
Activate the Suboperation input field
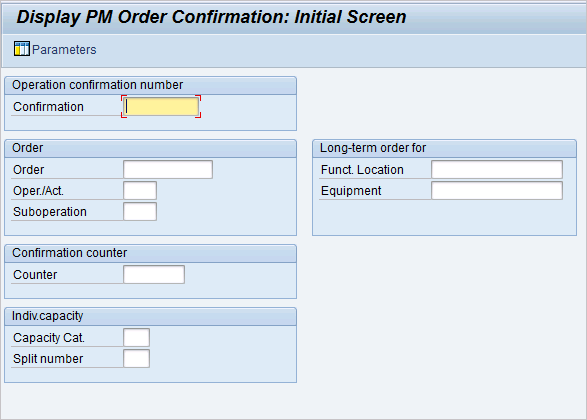[140, 211]
